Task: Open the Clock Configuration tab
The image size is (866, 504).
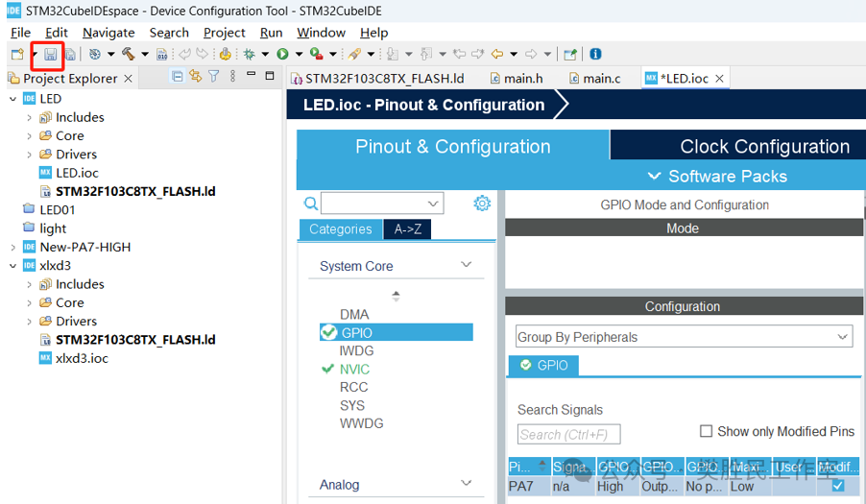Action: [x=764, y=147]
